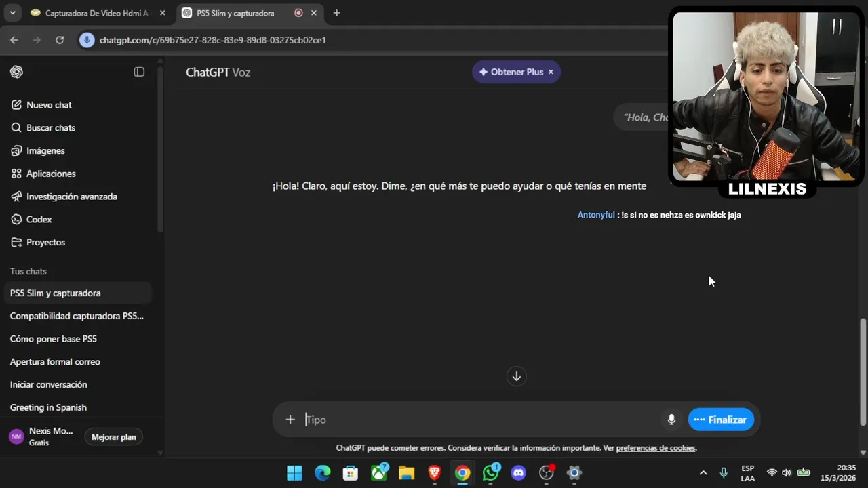Go back in the browser
Image resolution: width=868 pixels, height=488 pixels.
click(x=14, y=40)
